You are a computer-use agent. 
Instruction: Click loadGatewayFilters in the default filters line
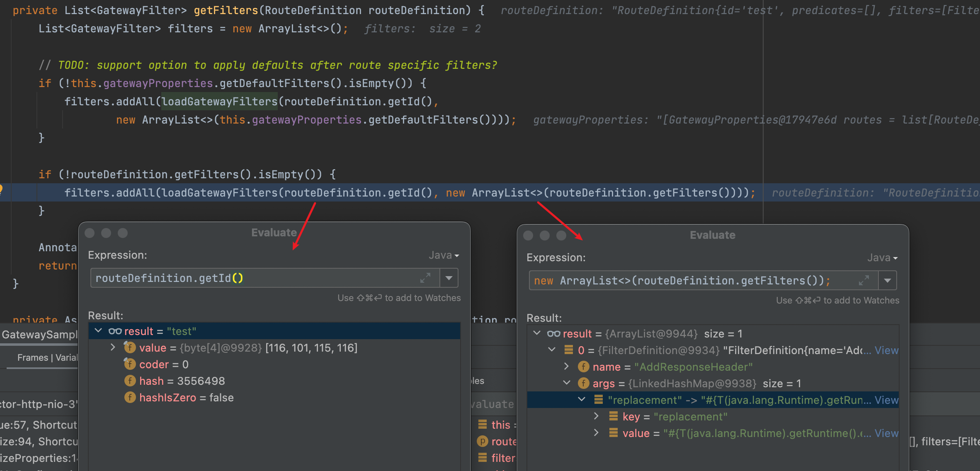(x=219, y=102)
